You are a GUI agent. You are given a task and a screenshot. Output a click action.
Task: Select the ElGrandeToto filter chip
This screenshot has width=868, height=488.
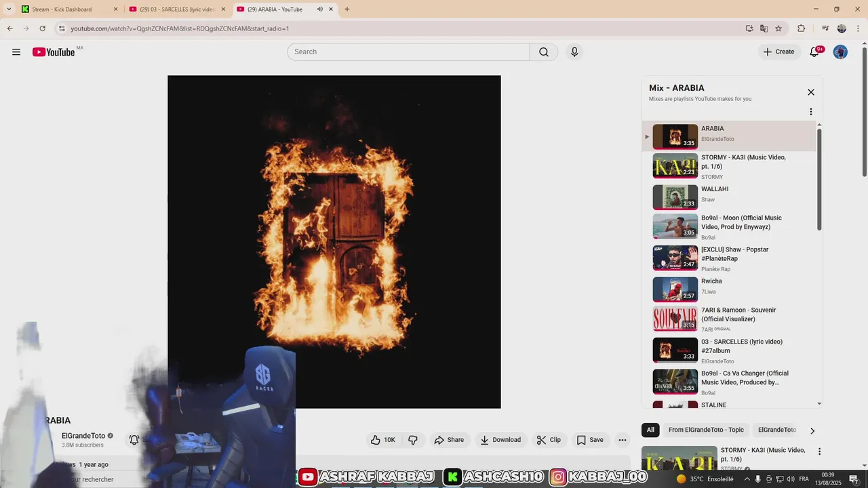point(776,430)
